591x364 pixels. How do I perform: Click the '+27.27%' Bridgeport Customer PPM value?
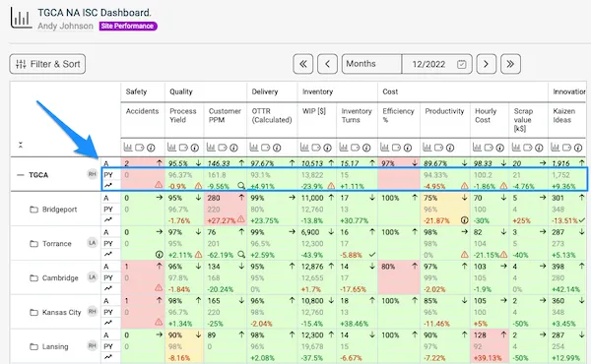coord(222,220)
